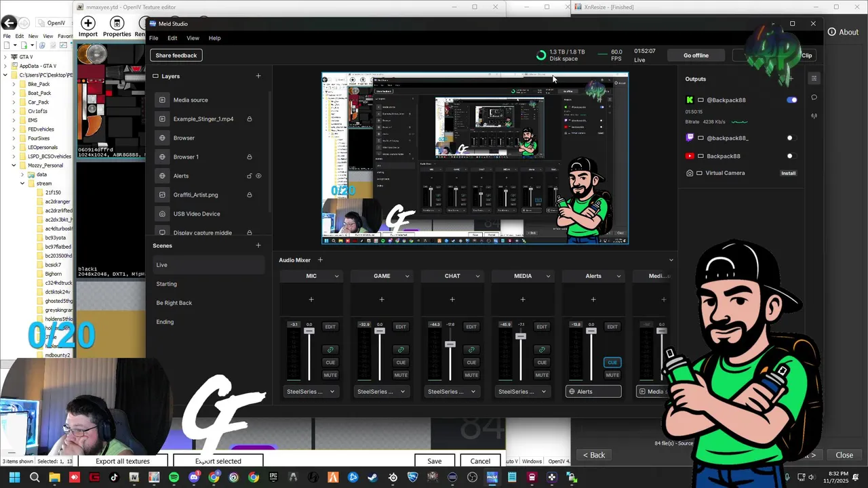Mute the CHAT channel
Screen dimensions: 868x488
tap(471, 375)
